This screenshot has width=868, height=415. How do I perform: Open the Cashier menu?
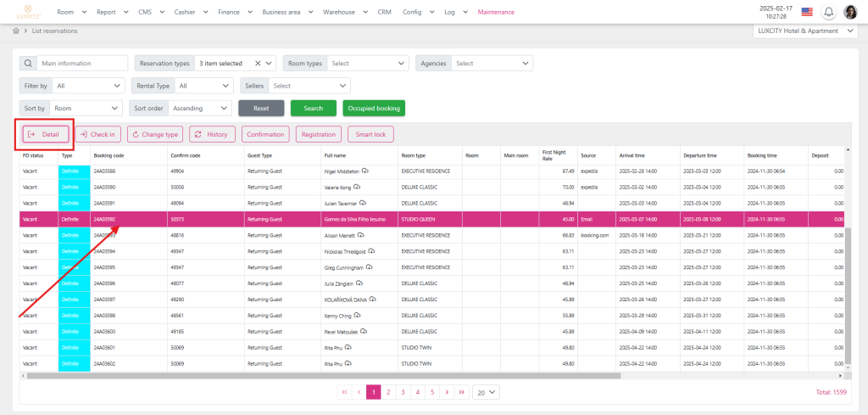pos(188,12)
